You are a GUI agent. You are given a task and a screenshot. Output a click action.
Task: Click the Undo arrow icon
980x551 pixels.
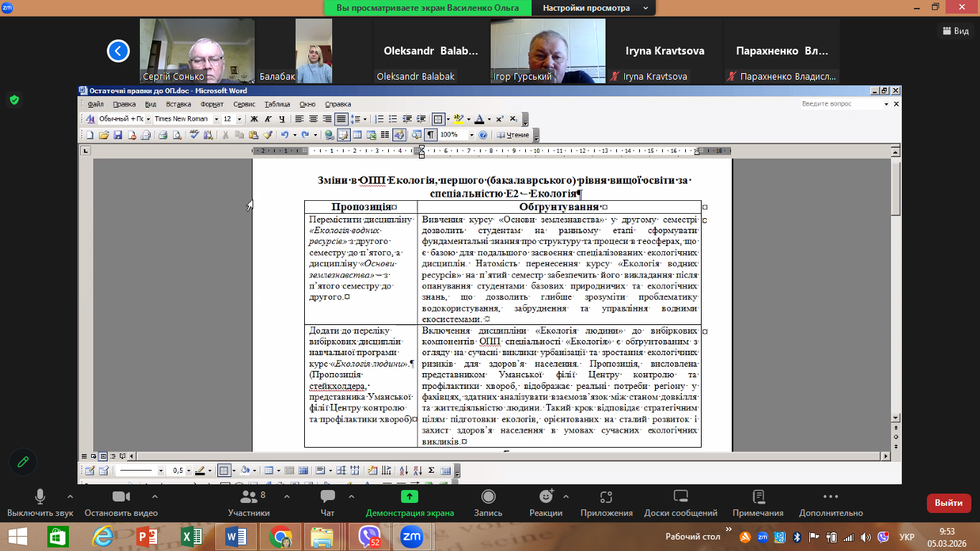point(285,135)
